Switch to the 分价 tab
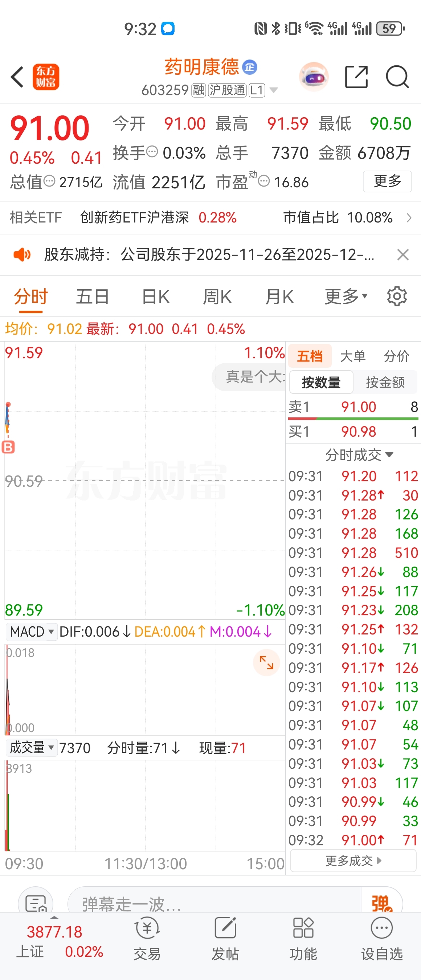The width and height of the screenshot is (421, 980). click(397, 356)
